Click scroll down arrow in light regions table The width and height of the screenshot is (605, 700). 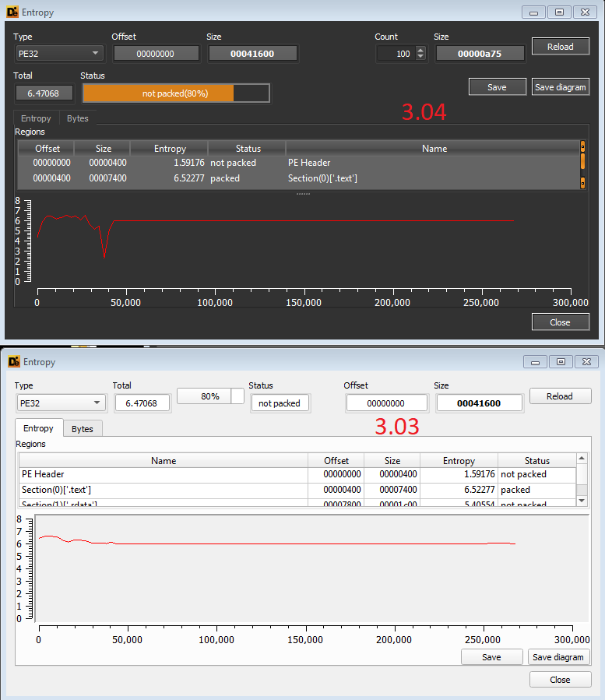(582, 501)
